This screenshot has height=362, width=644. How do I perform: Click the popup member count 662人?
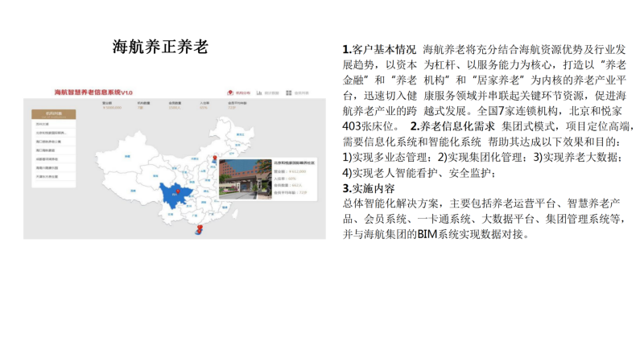pyautogui.click(x=296, y=186)
